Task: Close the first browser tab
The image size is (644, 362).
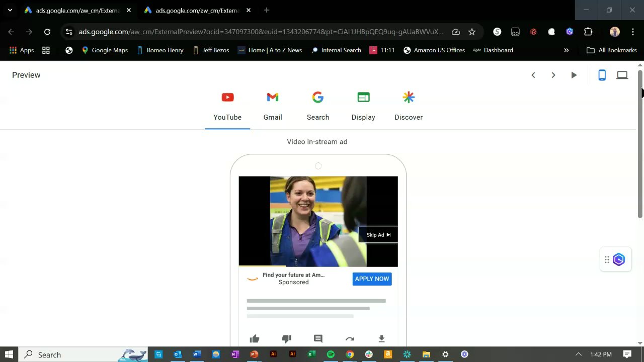Action: [129, 10]
